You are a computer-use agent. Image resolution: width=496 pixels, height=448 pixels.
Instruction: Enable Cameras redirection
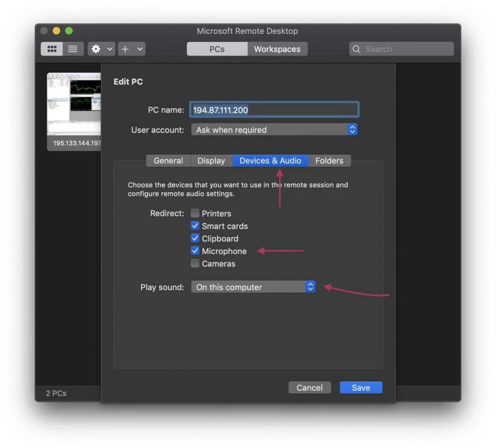[x=195, y=263]
